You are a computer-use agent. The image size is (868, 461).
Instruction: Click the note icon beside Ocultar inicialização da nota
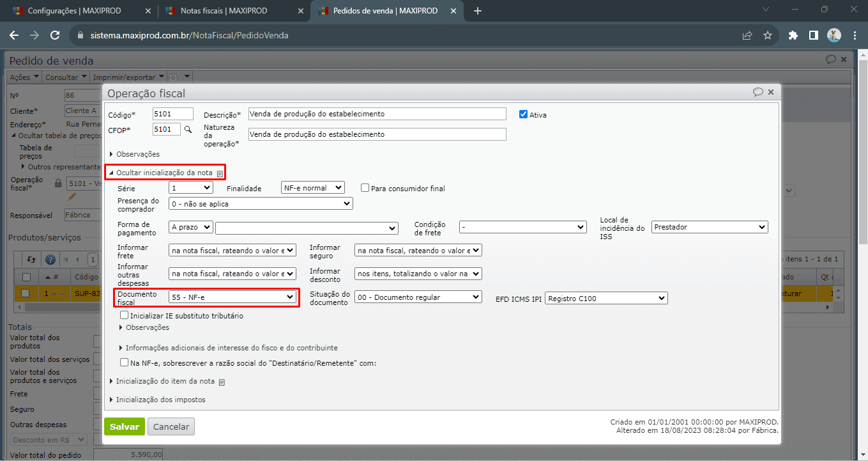[x=220, y=173]
